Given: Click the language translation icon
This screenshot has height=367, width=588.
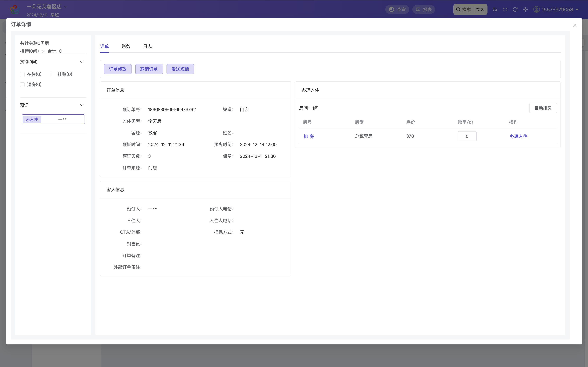Looking at the screenshot, I should pos(495,9).
